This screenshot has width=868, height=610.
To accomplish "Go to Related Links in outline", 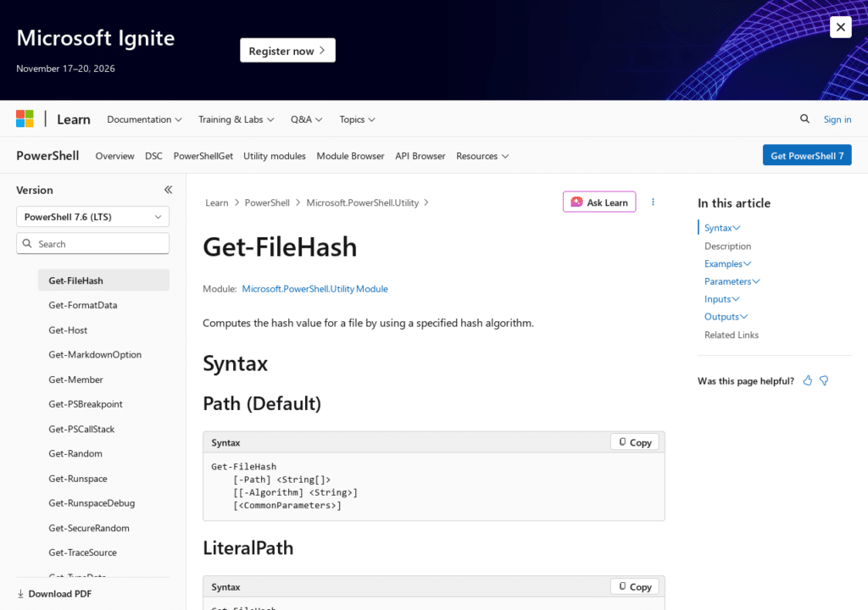I will 732,335.
